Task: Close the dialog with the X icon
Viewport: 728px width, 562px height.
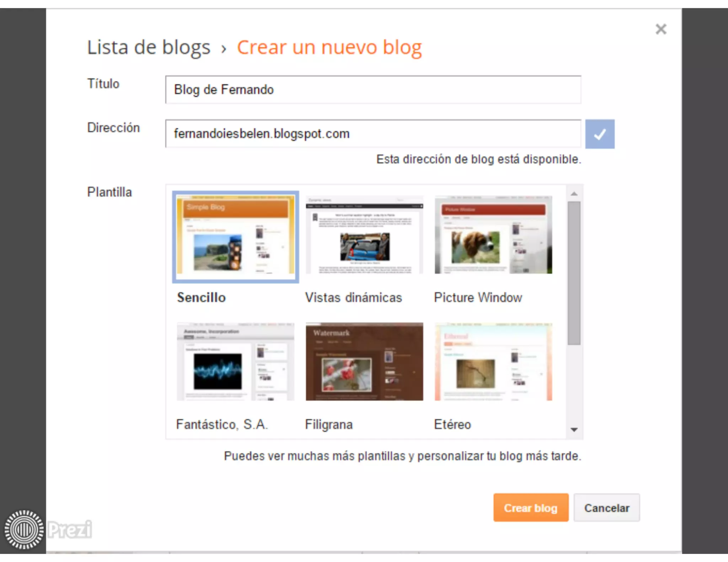Action: click(661, 29)
